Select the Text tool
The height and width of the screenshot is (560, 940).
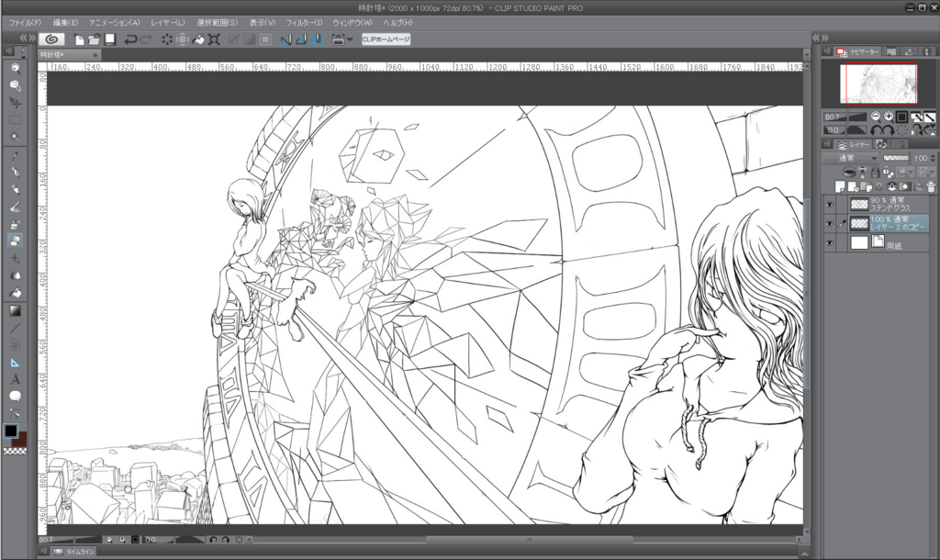click(x=15, y=379)
